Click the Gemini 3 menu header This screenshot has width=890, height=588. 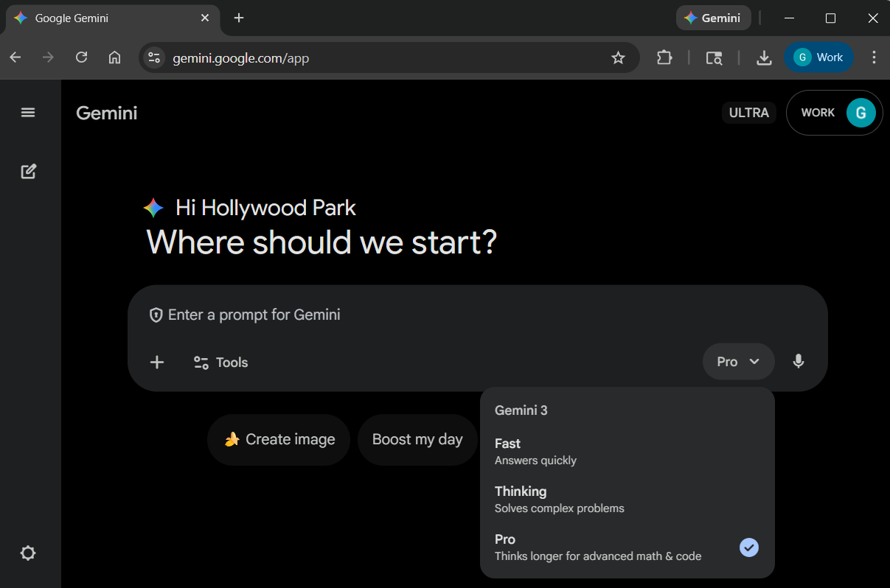[x=521, y=410]
